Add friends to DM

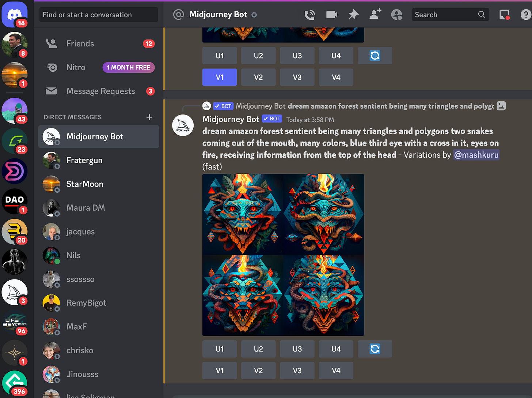[375, 14]
